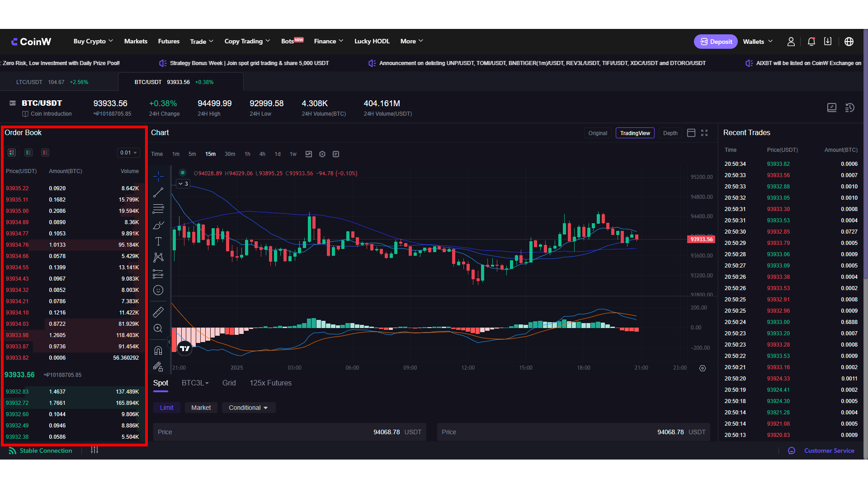Screen dimensions: 868x488
Task: Open the language globe selector
Action: [x=849, y=42]
